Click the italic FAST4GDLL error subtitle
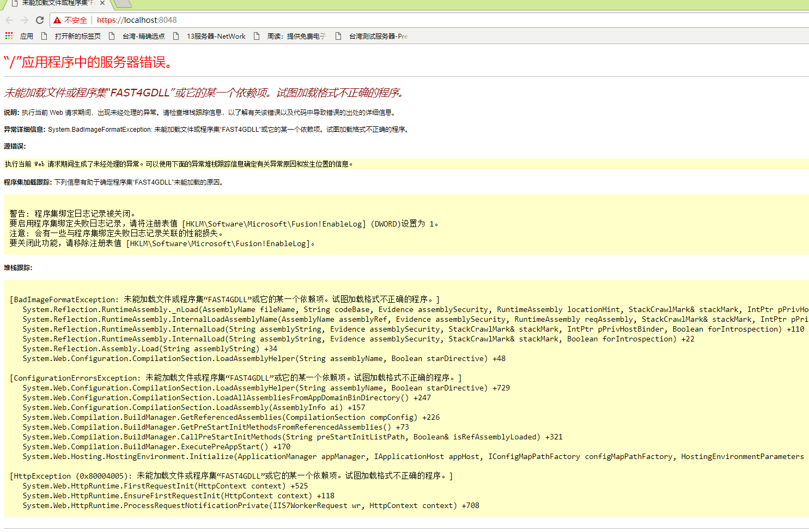The height and width of the screenshot is (532, 809). [x=205, y=93]
